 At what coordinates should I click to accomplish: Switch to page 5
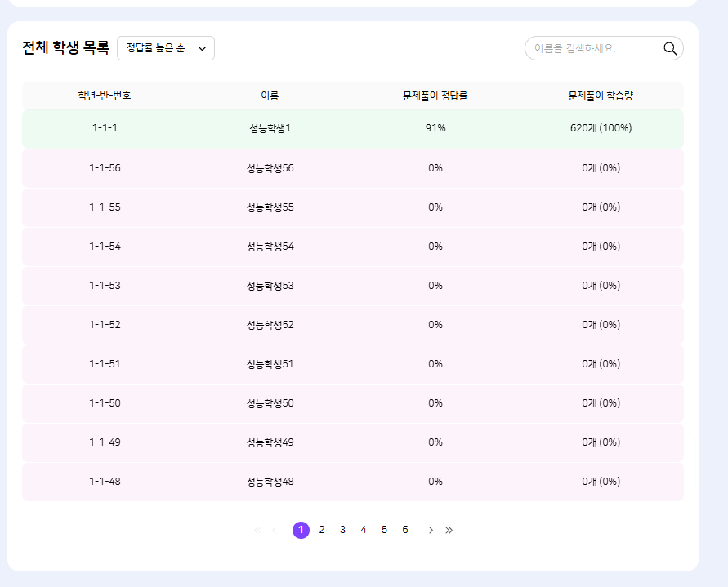(384, 530)
